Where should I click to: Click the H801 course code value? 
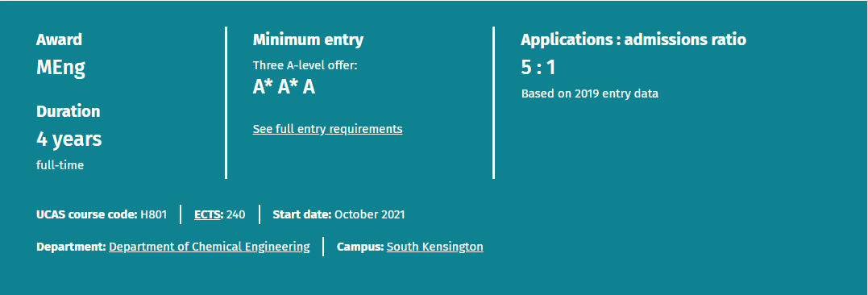(153, 214)
